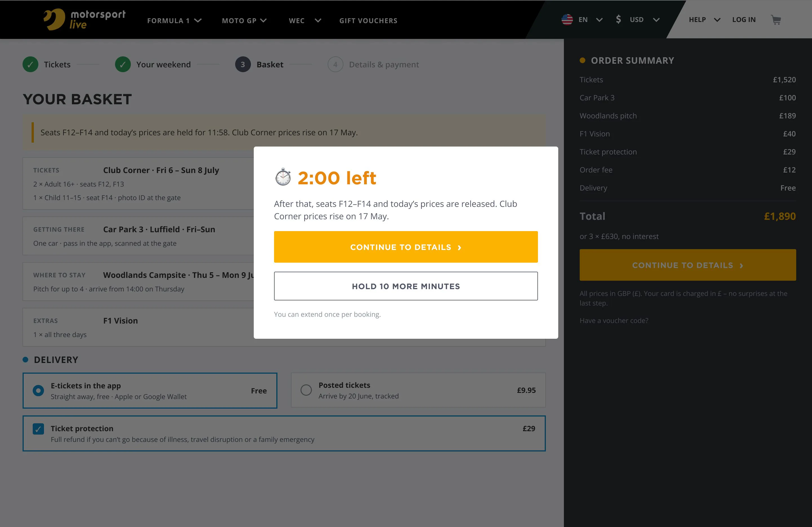Click the Tickets step label

57,65
